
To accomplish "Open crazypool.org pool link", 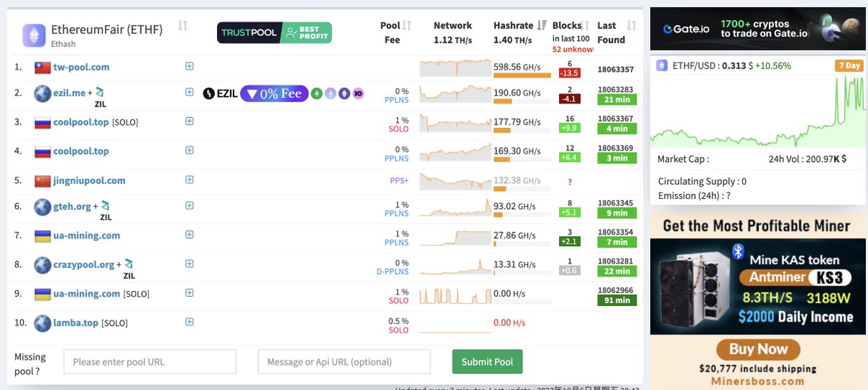I will click(x=84, y=264).
